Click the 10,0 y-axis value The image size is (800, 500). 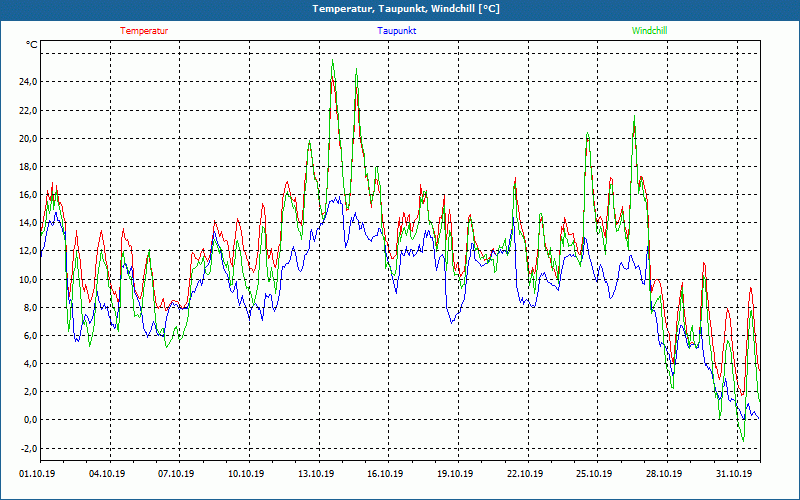(28, 279)
